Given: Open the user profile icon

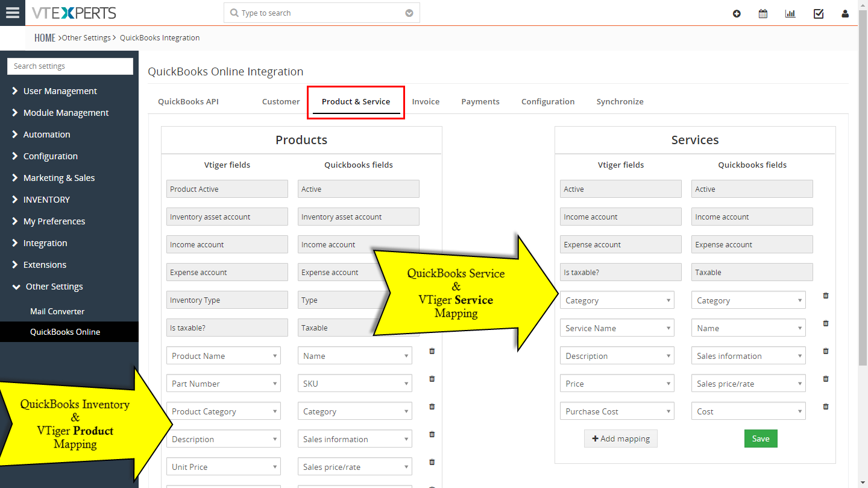Looking at the screenshot, I should (845, 13).
